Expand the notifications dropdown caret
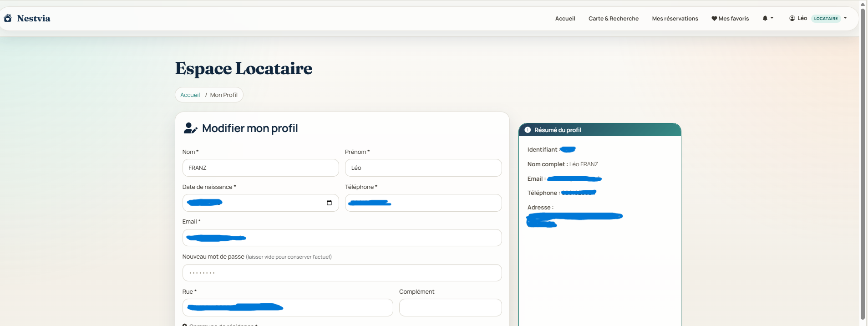 pos(772,18)
